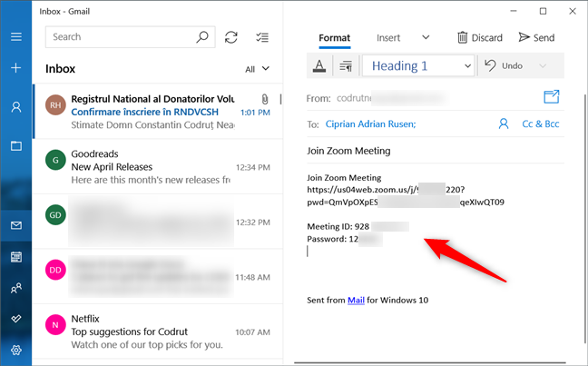Click the plus icon for new mail

pyautogui.click(x=16, y=68)
